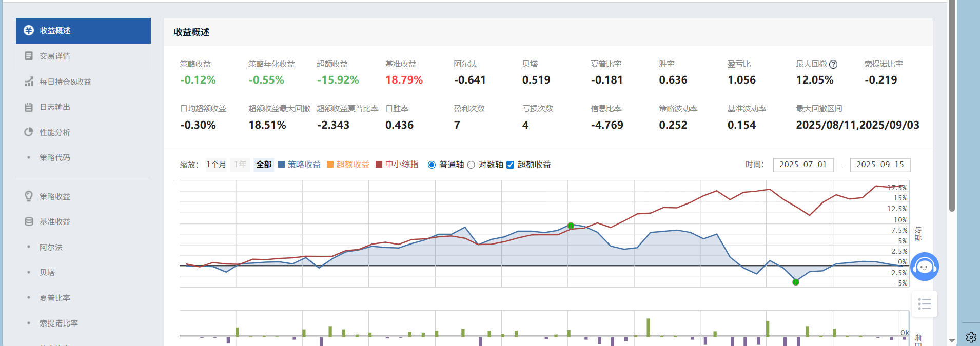Viewport: 980px width, 346px height.
Task: Click the 日志输出 calendar icon
Action: [x=29, y=107]
